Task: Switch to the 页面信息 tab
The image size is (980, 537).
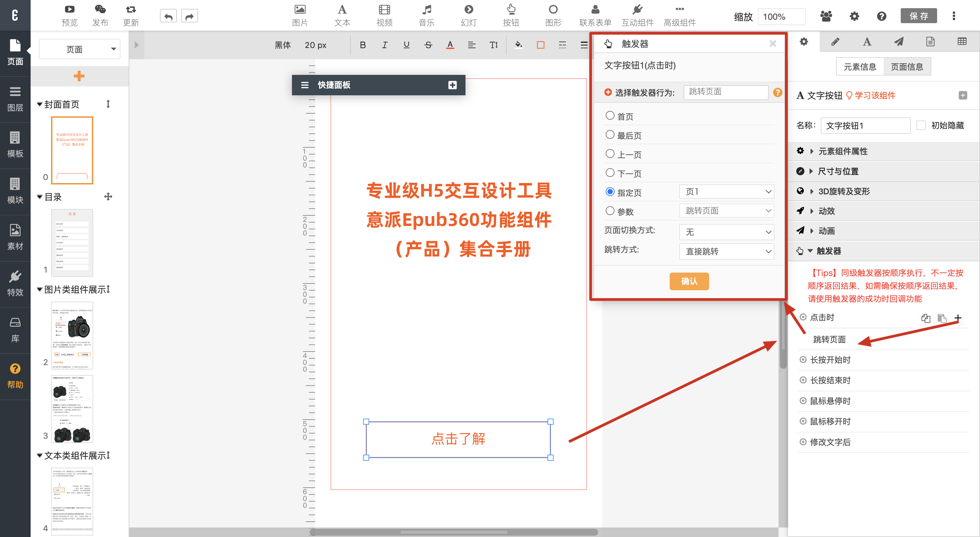Action: point(906,67)
